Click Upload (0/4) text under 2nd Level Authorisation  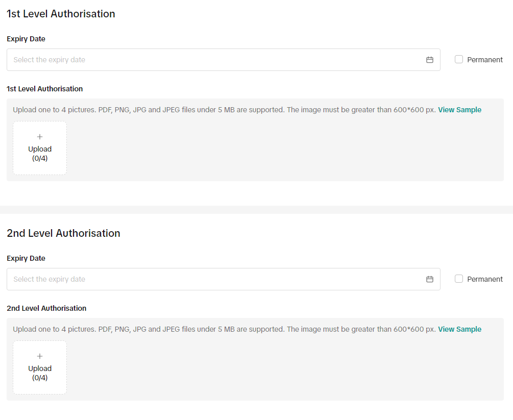click(x=40, y=373)
